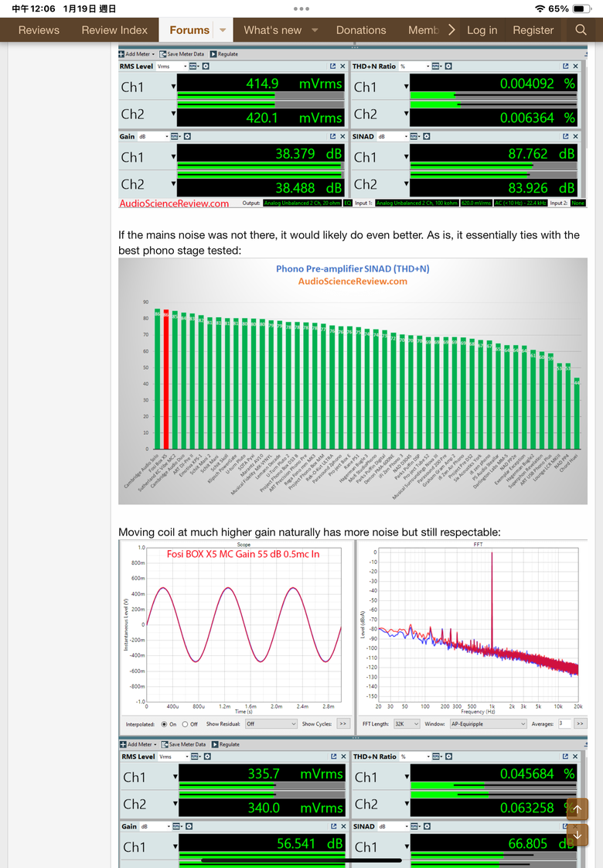Click the lower Gain settings square icon
Screen dimensions: 603x868
[x=189, y=826]
